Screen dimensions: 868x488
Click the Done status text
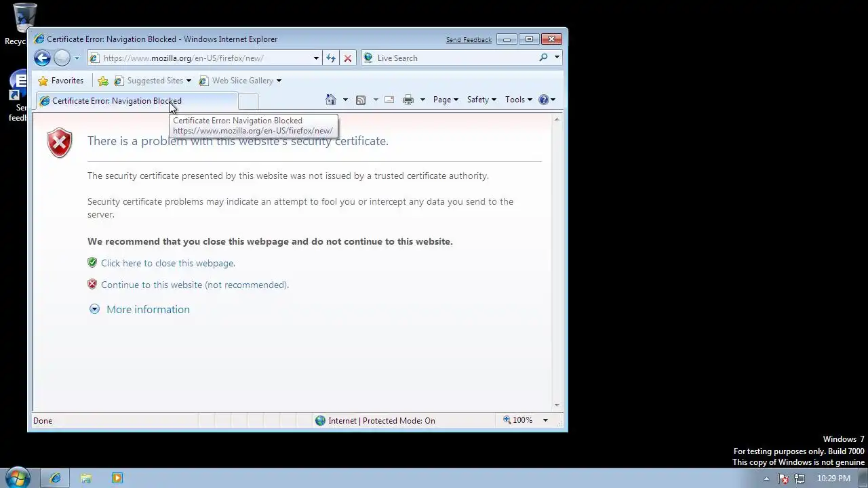[43, 421]
